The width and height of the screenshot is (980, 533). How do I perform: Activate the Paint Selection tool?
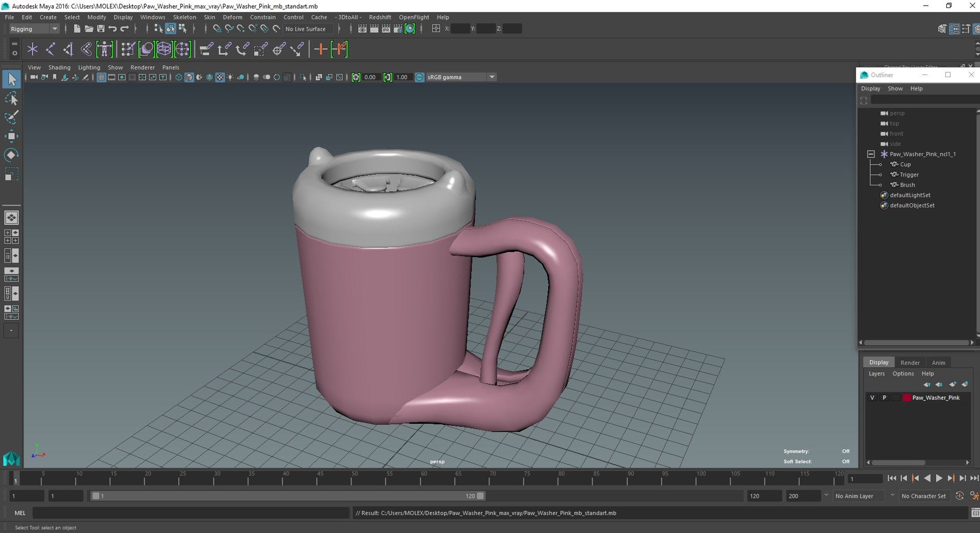[x=11, y=117]
